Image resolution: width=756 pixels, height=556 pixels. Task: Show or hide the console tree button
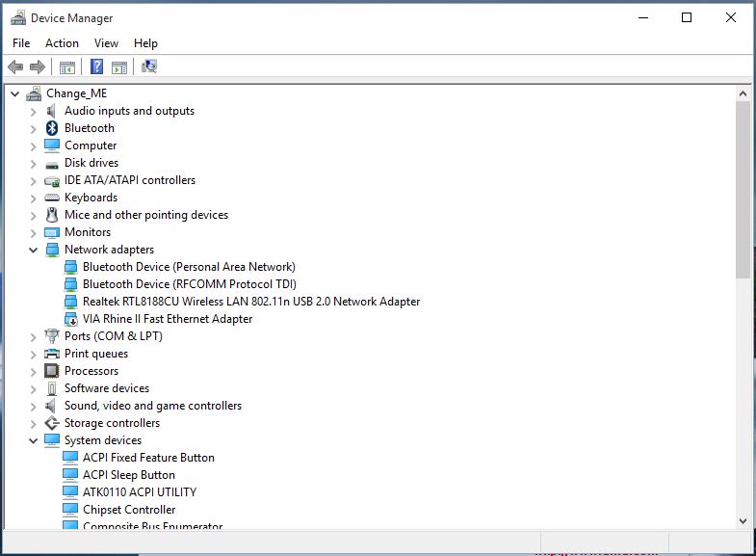coord(67,67)
